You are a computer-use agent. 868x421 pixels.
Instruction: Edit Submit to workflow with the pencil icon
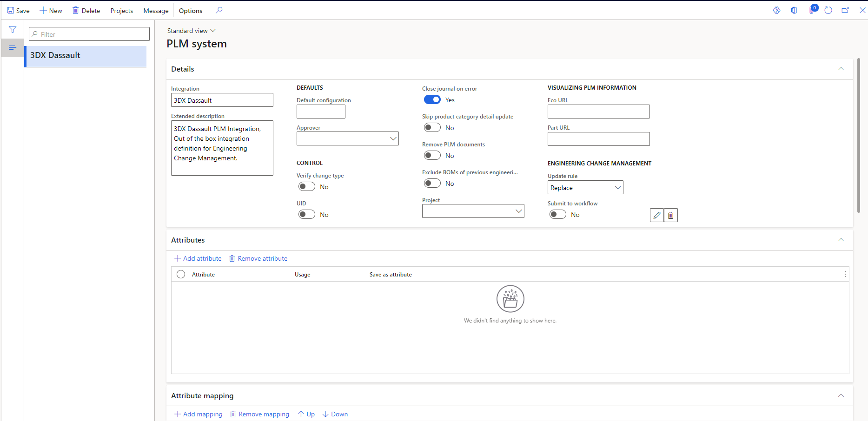656,215
